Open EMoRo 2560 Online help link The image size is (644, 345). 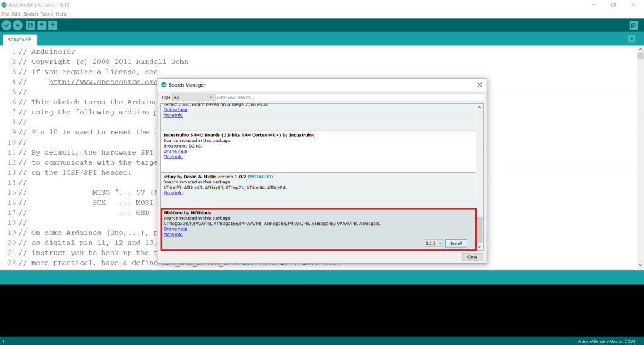click(x=175, y=110)
